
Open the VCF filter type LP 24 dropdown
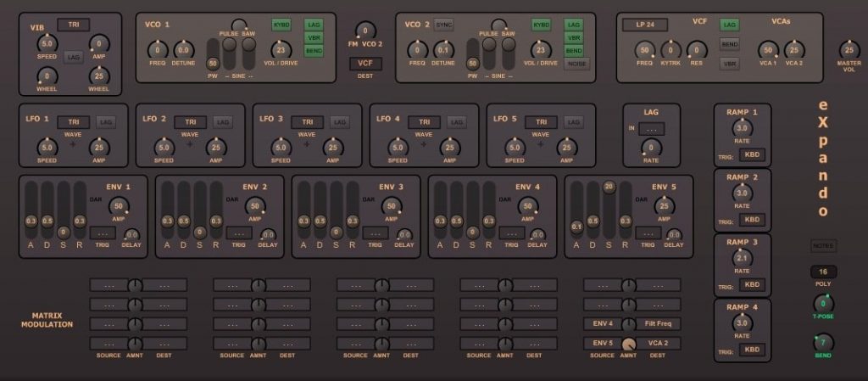pos(645,25)
